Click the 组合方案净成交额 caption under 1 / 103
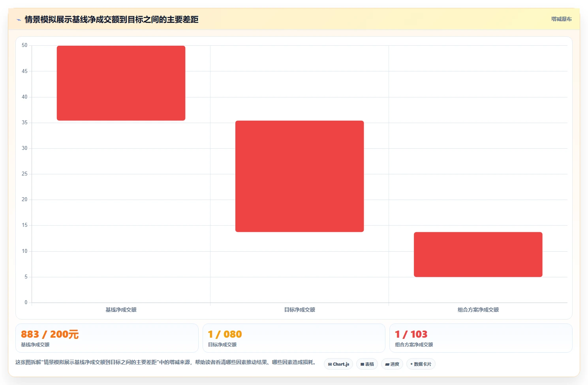The image size is (588, 385). [x=414, y=345]
